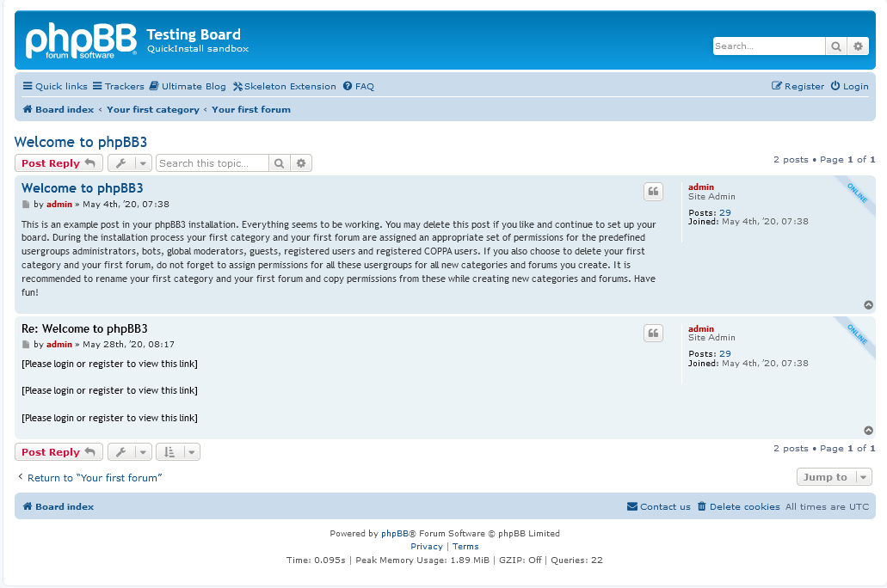887x588 pixels.
Task: Click the header search magnifier button
Action: tap(836, 46)
